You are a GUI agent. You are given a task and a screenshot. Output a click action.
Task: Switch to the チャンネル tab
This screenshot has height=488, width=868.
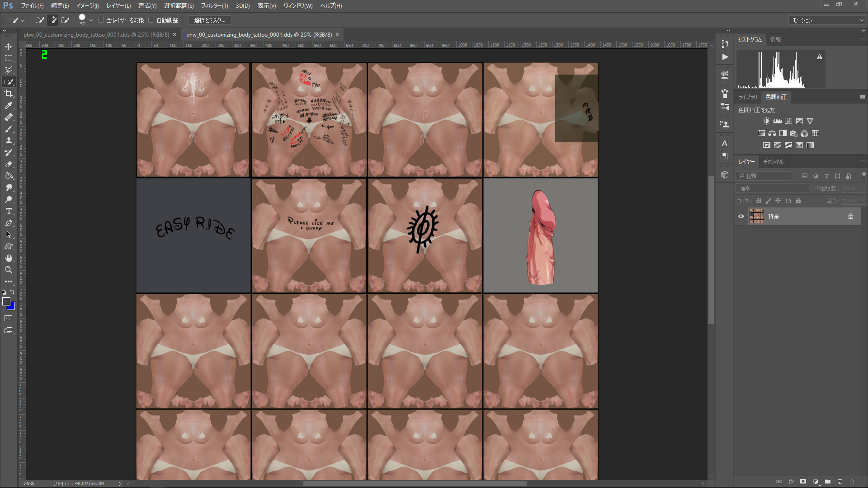[773, 162]
